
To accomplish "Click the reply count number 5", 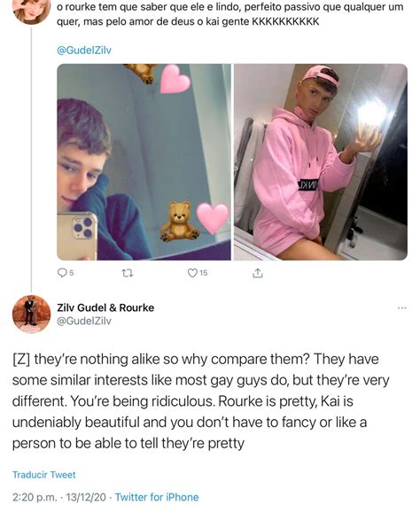I will 71,273.
